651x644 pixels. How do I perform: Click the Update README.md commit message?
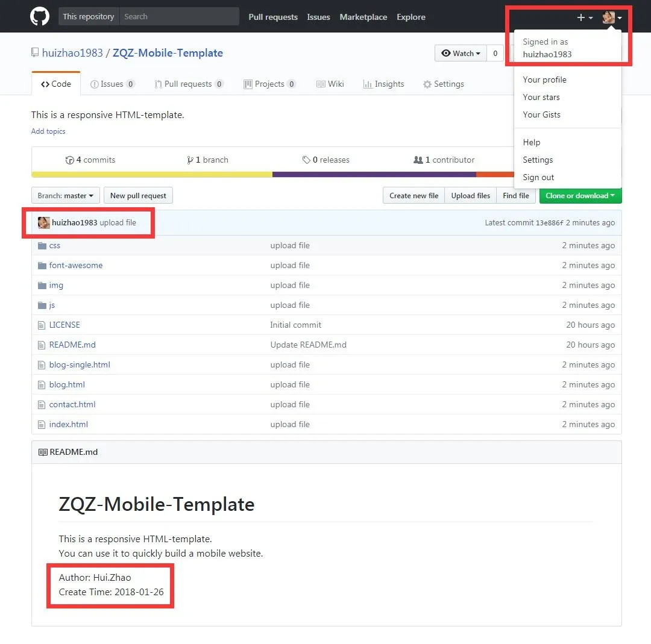coord(308,345)
